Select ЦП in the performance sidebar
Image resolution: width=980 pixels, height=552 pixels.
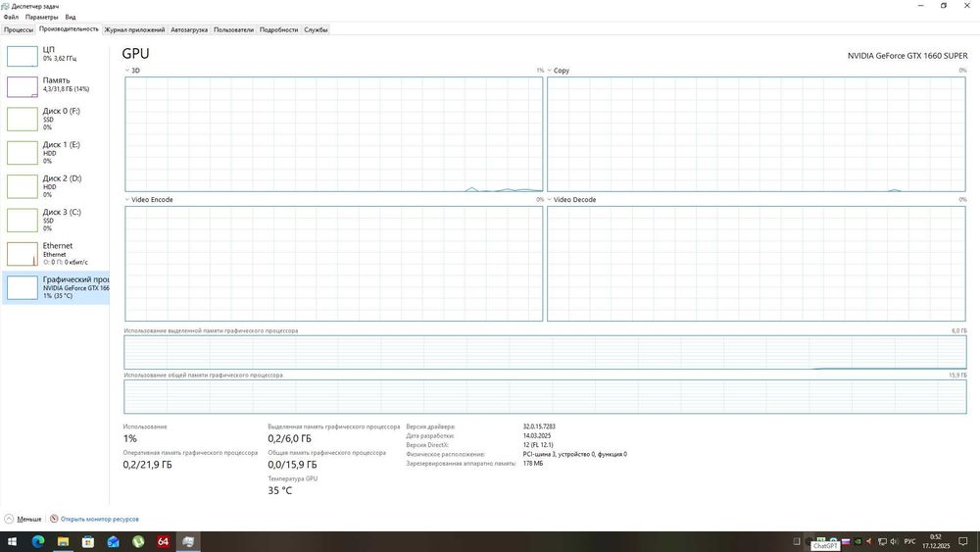coord(56,55)
